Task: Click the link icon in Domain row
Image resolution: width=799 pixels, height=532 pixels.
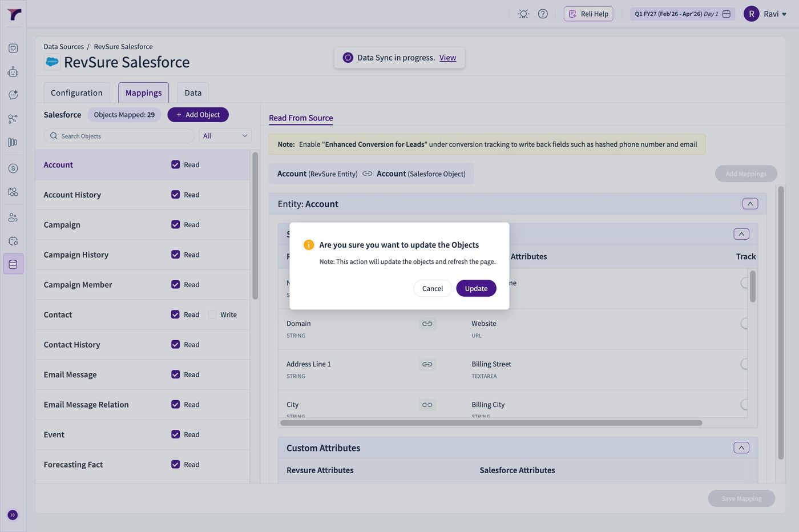Action: tap(427, 324)
